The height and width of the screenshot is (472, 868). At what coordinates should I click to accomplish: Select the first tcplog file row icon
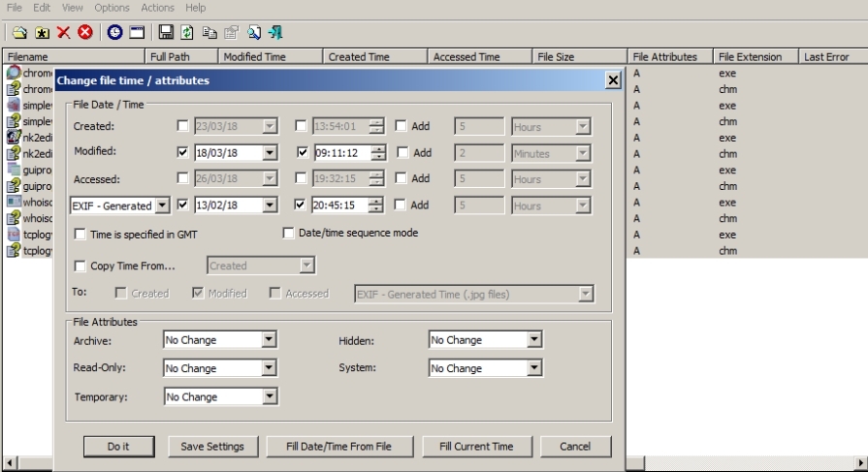point(14,235)
